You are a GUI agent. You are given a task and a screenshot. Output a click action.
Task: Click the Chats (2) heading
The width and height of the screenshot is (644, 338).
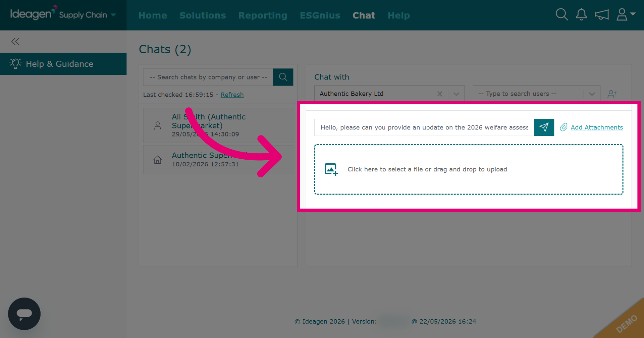tap(165, 49)
